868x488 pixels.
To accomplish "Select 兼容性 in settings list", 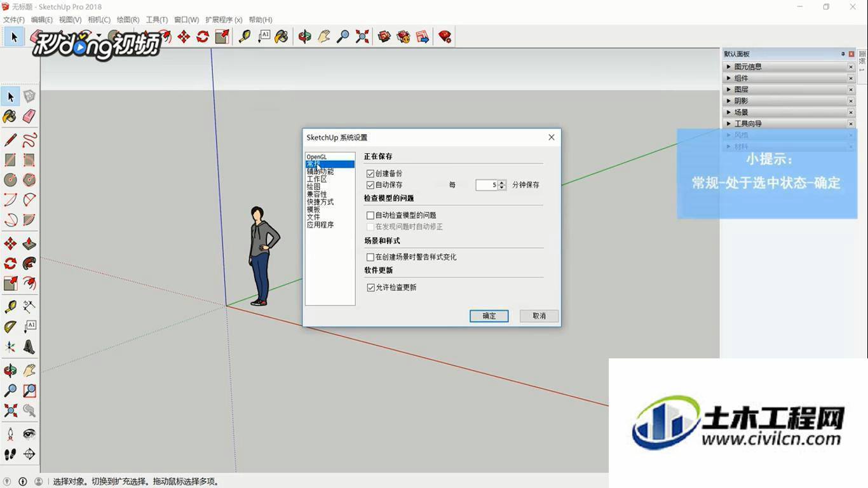I will click(x=317, y=194).
